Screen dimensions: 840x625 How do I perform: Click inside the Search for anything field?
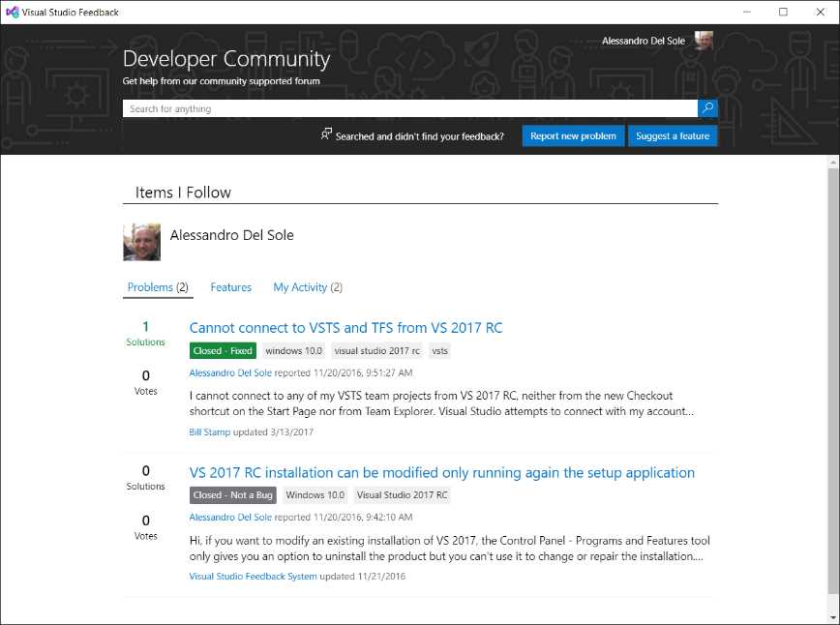(387, 108)
